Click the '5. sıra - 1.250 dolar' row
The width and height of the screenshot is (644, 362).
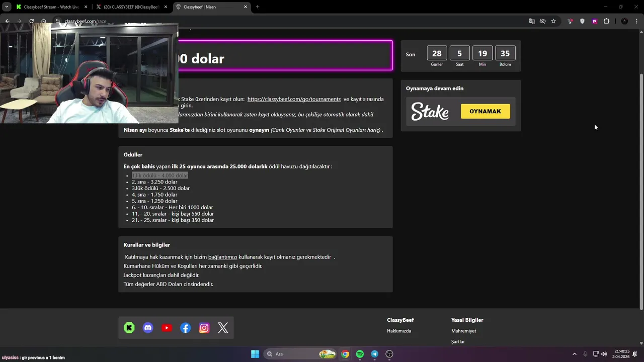click(154, 201)
